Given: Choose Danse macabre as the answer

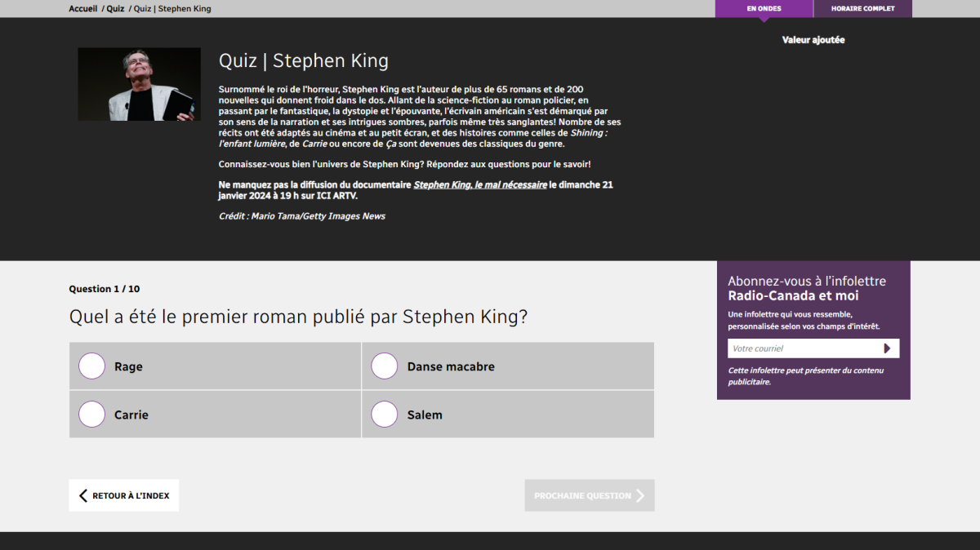Looking at the screenshot, I should tap(385, 366).
